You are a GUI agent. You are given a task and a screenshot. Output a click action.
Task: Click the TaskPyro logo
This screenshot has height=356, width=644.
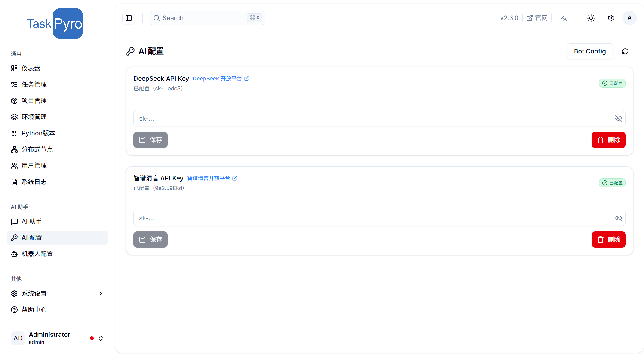point(55,24)
